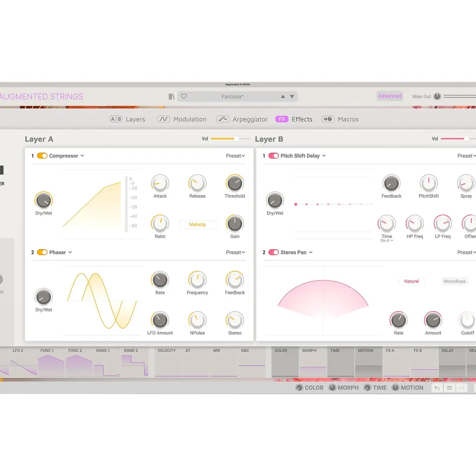Click the Compressor Threshold knob
476x476 pixels.
click(235, 183)
